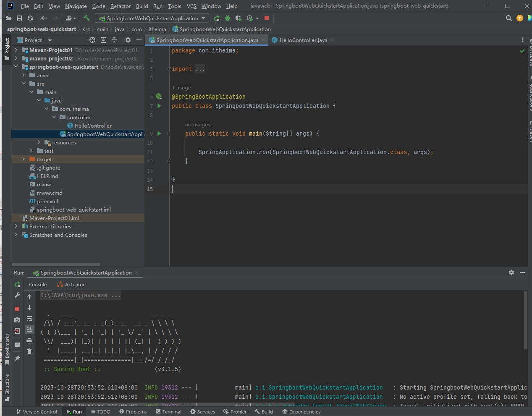
Task: Hide the Project panel with minus icon
Action: [139, 40]
